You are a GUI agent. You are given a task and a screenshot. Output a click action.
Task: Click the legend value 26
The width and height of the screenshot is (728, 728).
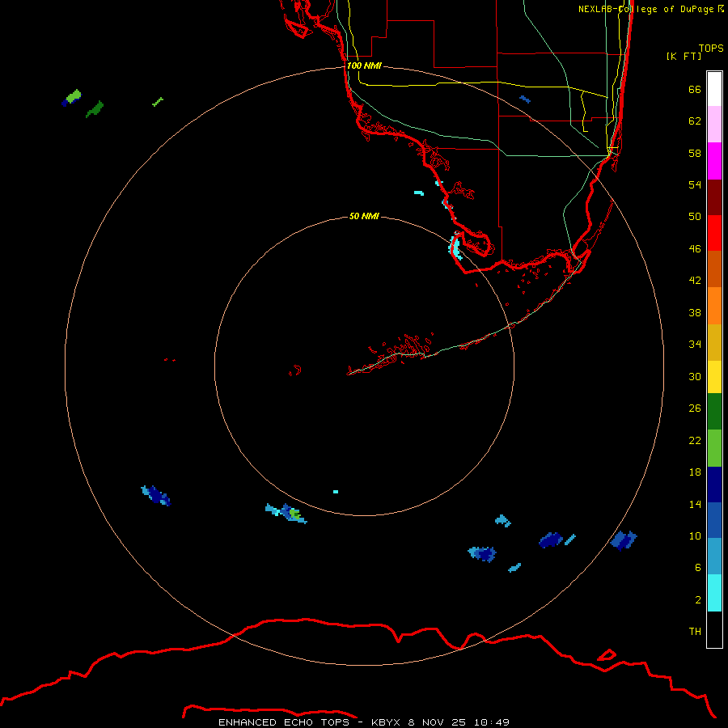pos(695,408)
